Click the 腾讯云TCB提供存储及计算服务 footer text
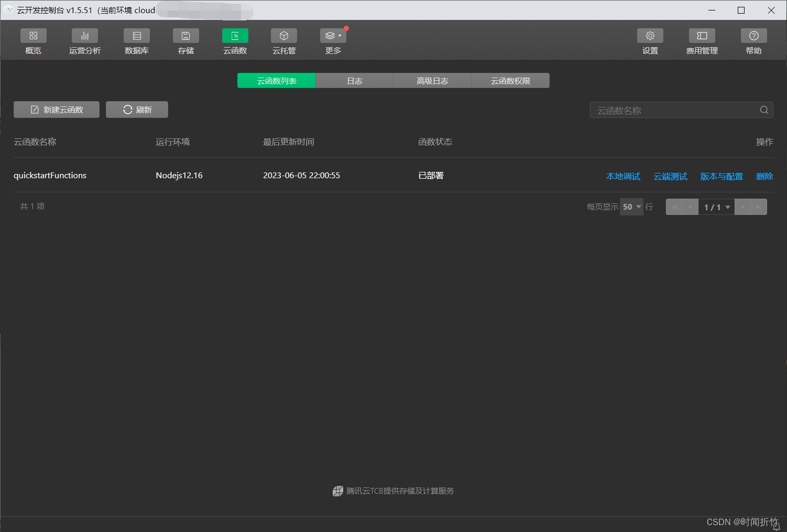Image resolution: width=787 pixels, height=532 pixels. coord(400,491)
